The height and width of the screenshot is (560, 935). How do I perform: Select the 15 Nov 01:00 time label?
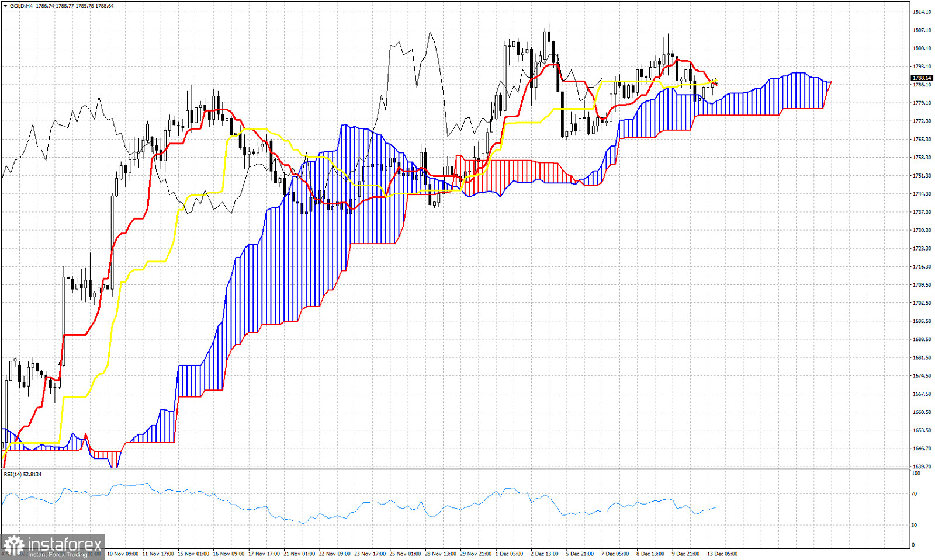[193, 554]
